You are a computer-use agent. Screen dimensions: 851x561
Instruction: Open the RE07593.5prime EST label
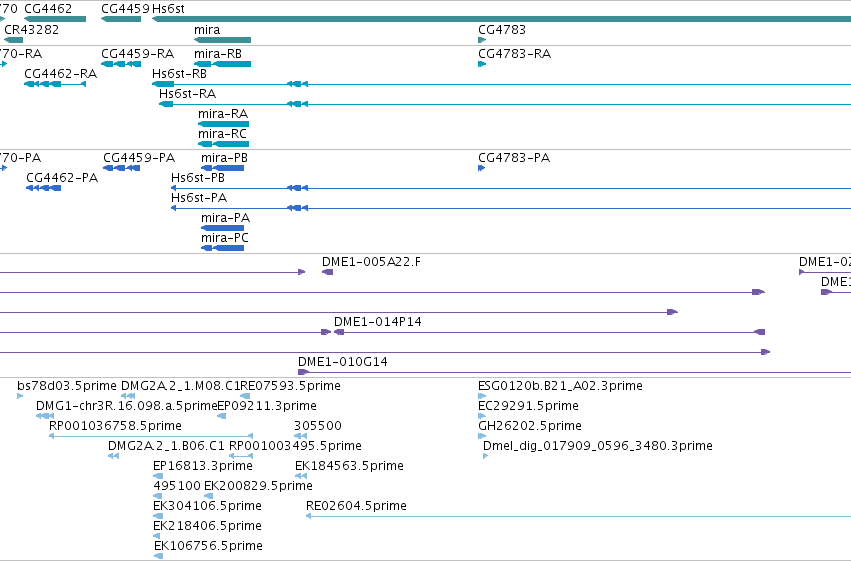pyautogui.click(x=290, y=386)
